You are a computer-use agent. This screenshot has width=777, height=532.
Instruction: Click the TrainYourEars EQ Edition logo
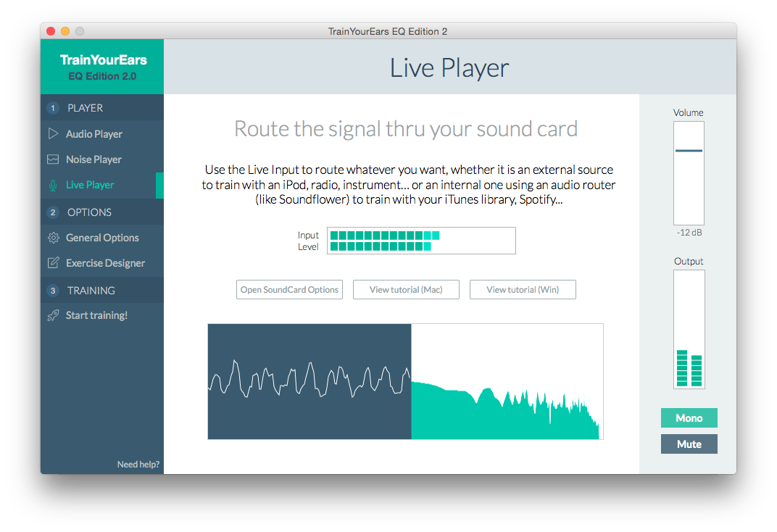[x=101, y=65]
